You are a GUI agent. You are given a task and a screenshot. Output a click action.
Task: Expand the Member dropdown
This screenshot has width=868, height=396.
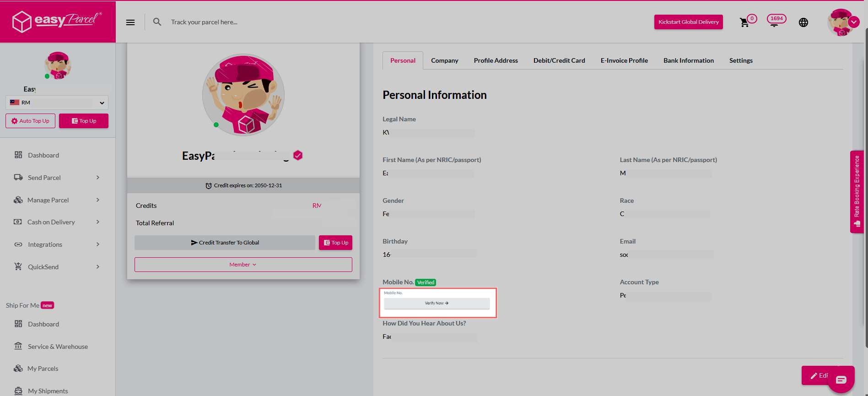point(243,265)
